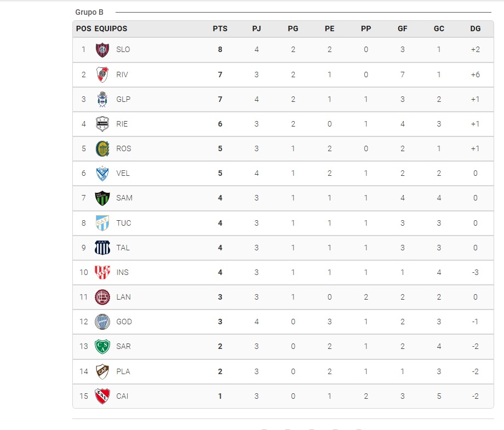Click the River Plate (RIV) crest
Viewport: 504px width, 430px height.
pyautogui.click(x=102, y=74)
